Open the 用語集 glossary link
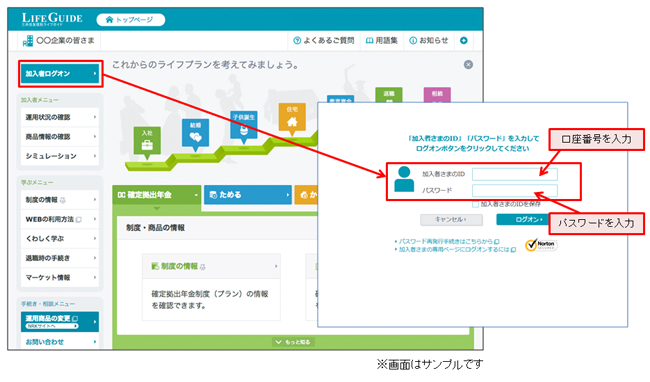 (x=381, y=41)
